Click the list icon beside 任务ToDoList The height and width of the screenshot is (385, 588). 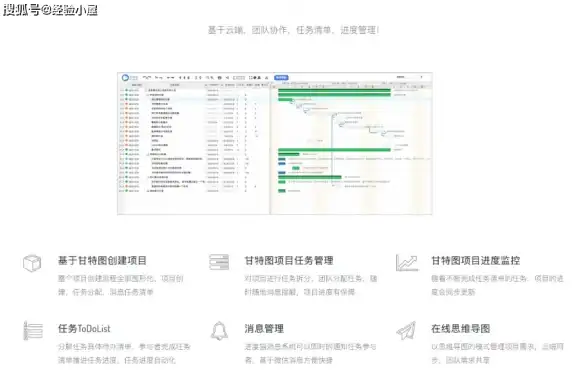[x=33, y=331]
